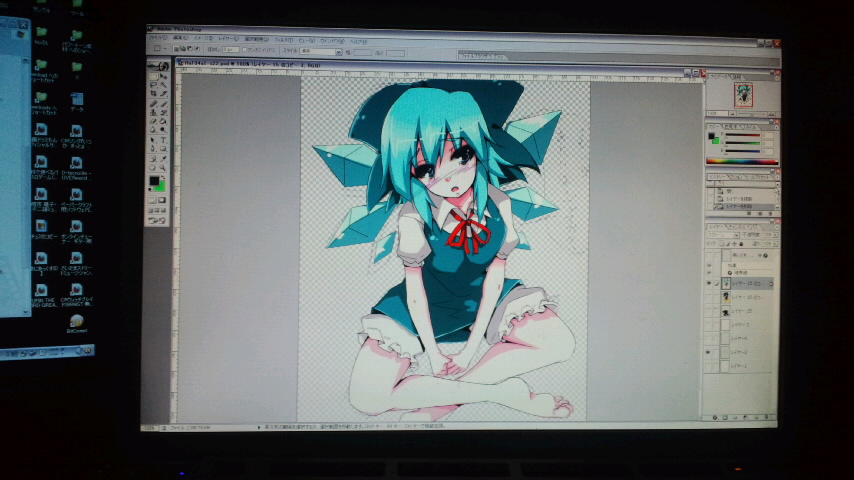854x480 pixels.
Task: Delete the current layer with the trash icon
Action: coord(766,417)
